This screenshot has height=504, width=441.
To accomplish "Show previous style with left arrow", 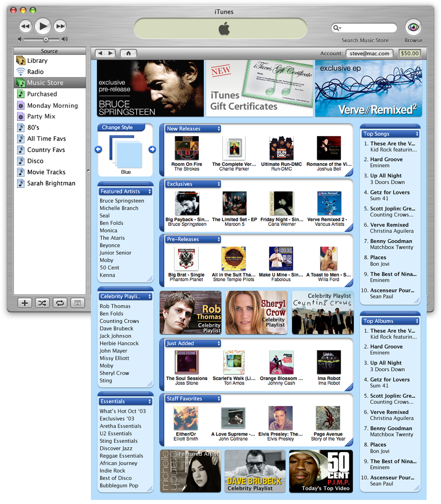I will click(x=98, y=149).
